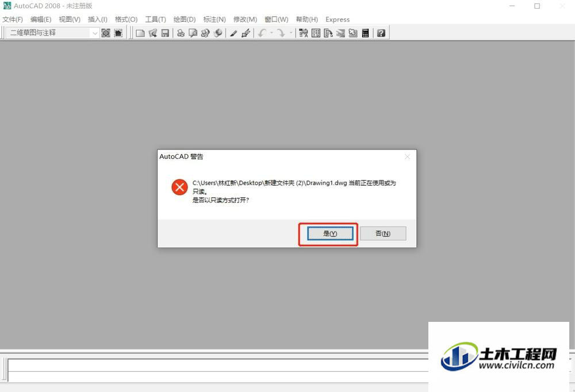Maximize the AutoCAD 2008 window
The width and height of the screenshot is (575, 392).
click(x=537, y=6)
